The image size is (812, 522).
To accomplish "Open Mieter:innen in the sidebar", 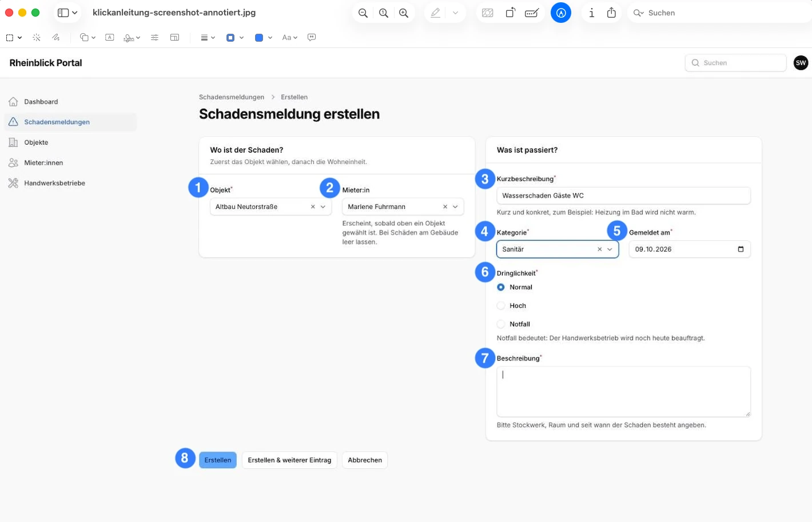I will [x=70, y=163].
